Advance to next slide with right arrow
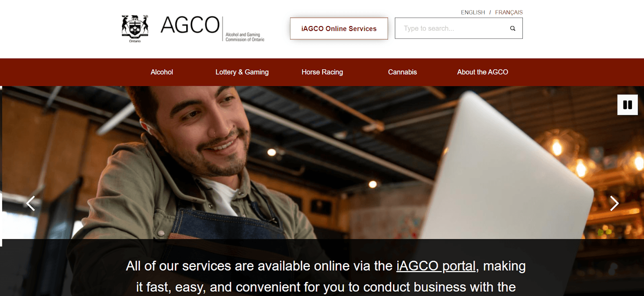This screenshot has width=644, height=296. (614, 203)
